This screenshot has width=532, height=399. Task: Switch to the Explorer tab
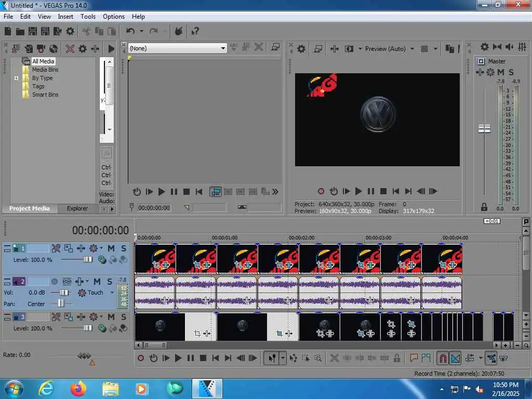[x=77, y=208]
